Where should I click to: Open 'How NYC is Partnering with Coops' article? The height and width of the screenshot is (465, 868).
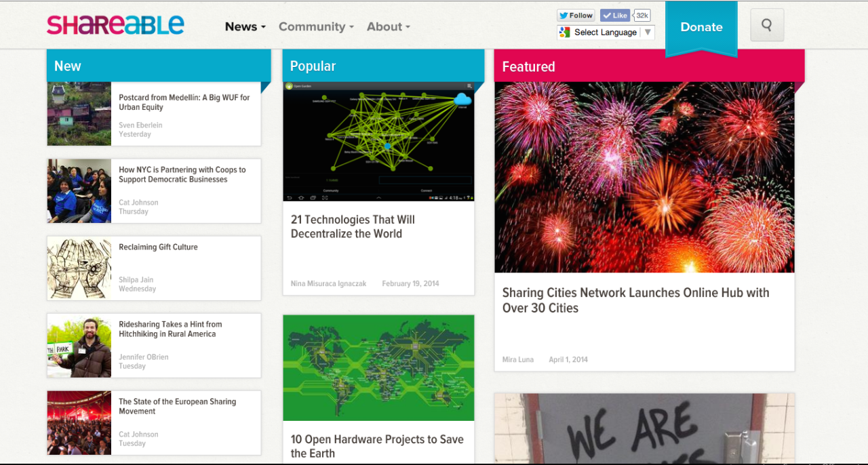182,175
